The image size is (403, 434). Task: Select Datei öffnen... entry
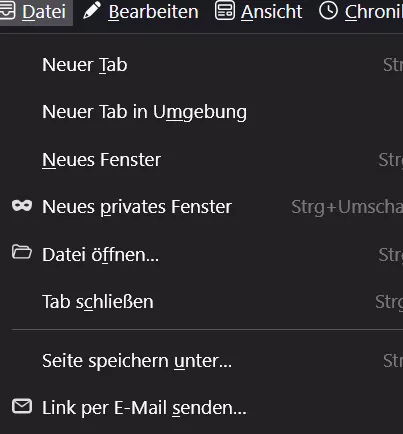click(203, 255)
